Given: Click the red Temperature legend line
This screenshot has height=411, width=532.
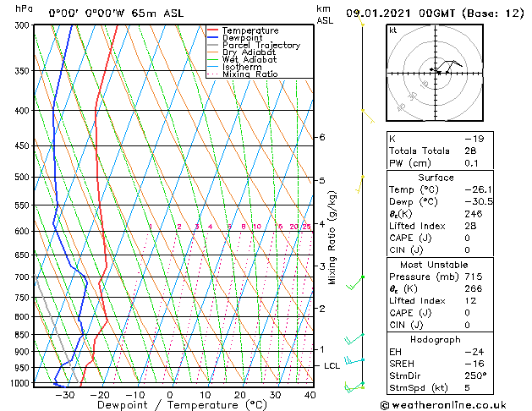Looking at the screenshot, I should coord(212,30).
